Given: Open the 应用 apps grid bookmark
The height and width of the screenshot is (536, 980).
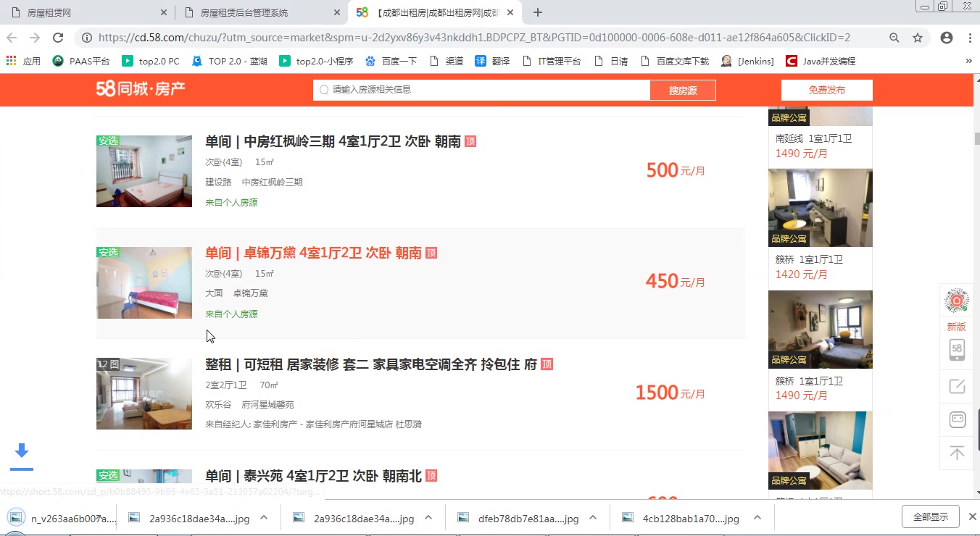Looking at the screenshot, I should click(x=24, y=62).
